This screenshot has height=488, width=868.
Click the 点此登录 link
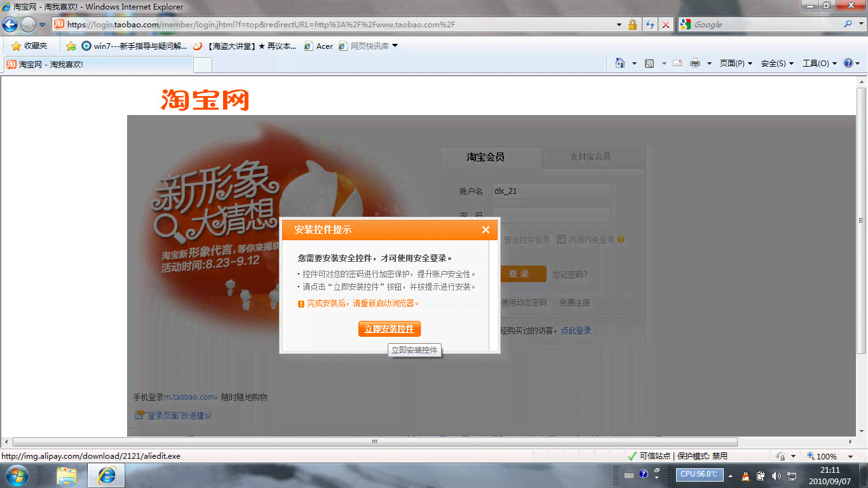pos(576,330)
